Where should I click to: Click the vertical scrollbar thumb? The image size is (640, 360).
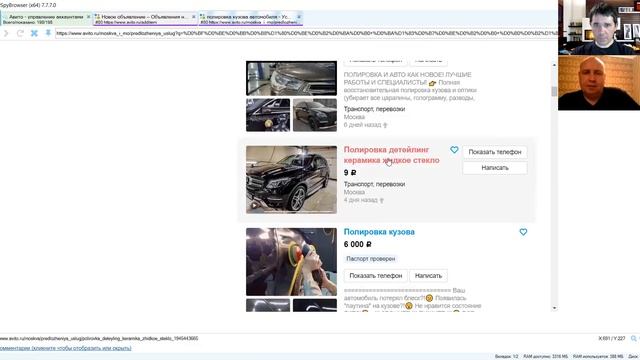tap(554, 91)
